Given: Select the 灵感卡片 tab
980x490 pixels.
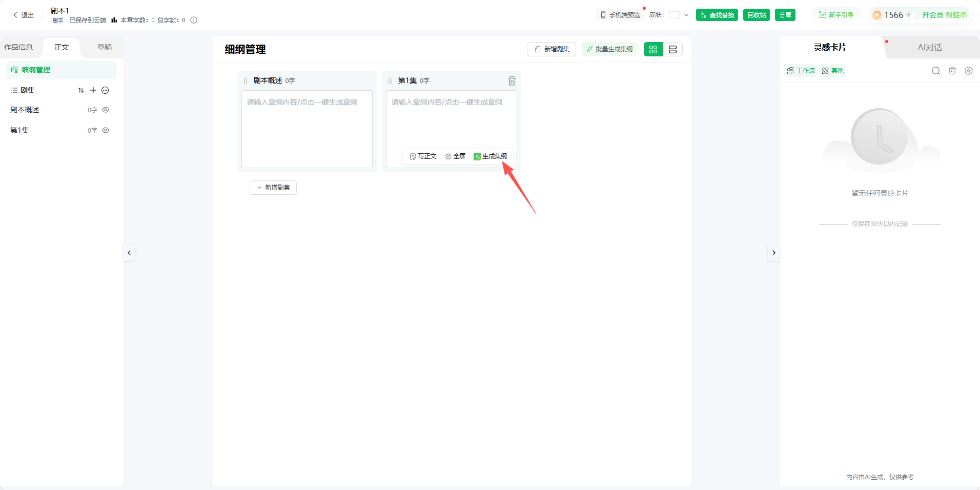Looking at the screenshot, I should click(x=830, y=47).
